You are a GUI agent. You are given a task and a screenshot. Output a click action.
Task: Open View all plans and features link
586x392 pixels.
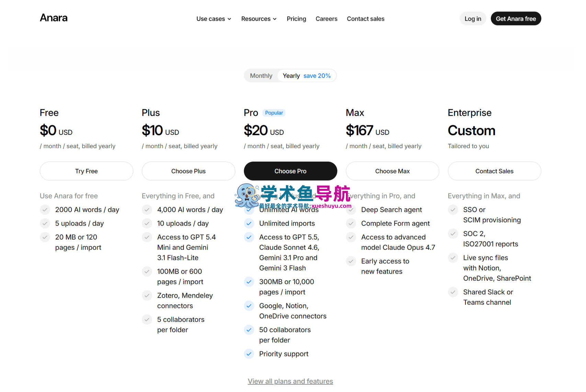[x=291, y=381]
